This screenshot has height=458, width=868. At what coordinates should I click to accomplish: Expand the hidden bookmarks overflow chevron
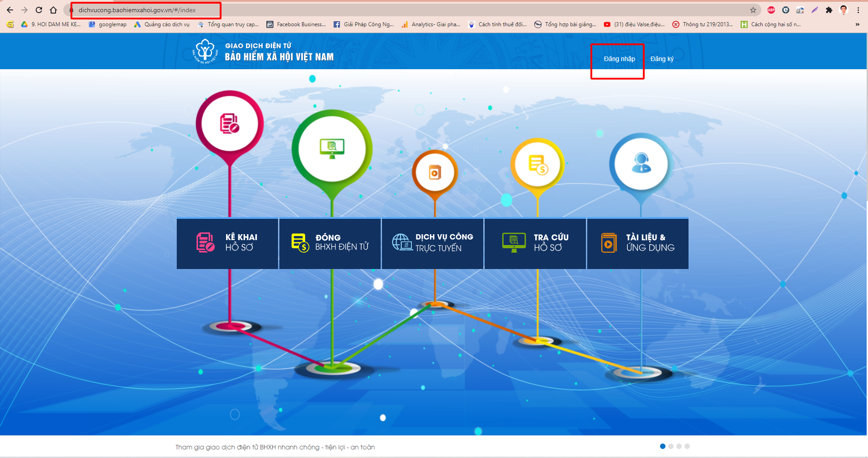[858, 24]
